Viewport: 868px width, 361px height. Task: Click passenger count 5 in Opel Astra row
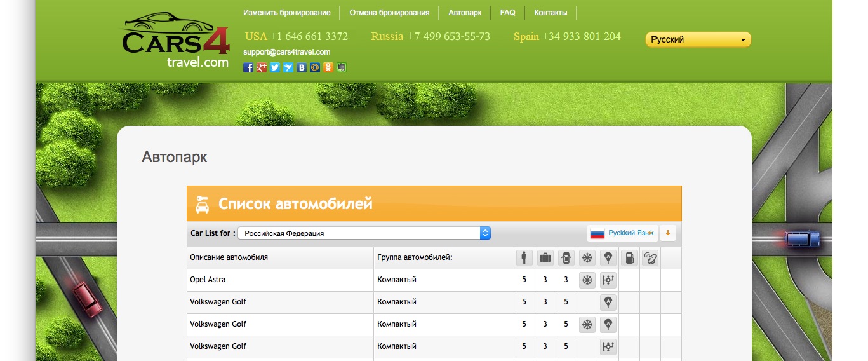524,280
